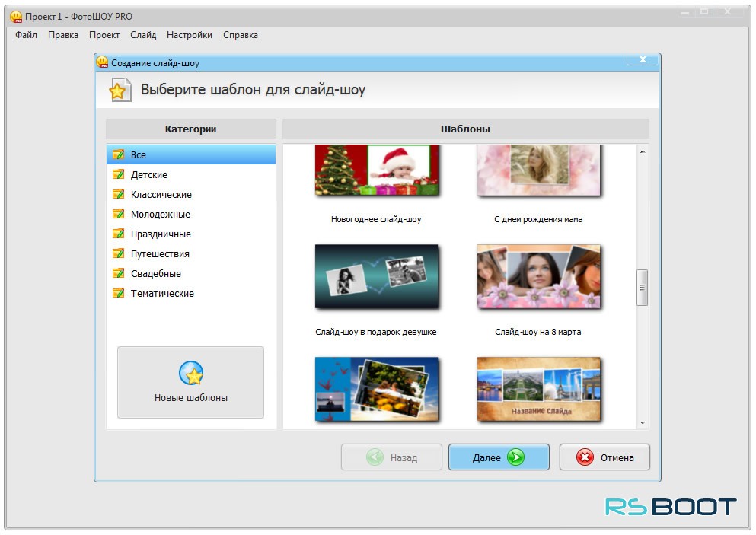Choose the Слайд-шоу в подарок девушке thumbnail
Viewport: 756px width, 535px height.
pyautogui.click(x=377, y=277)
